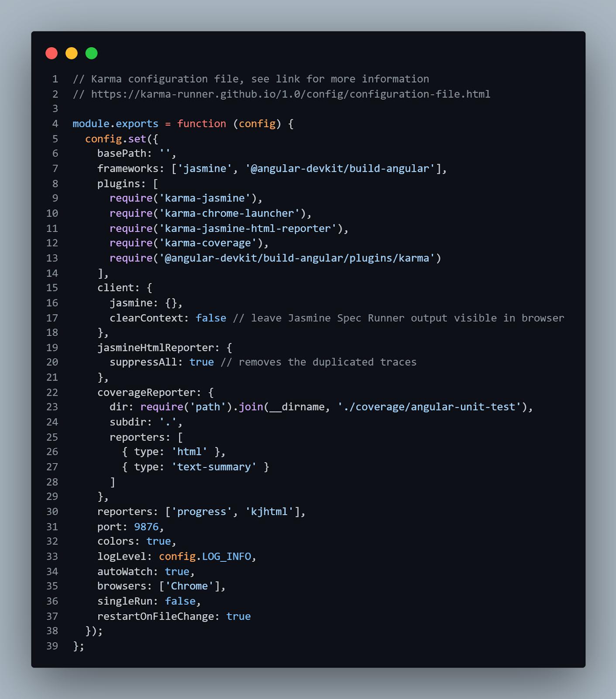Click the yellow minimize dot

(72, 53)
